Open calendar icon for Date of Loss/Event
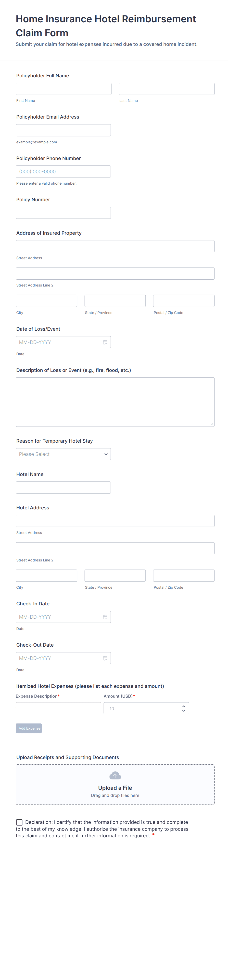 105,342
